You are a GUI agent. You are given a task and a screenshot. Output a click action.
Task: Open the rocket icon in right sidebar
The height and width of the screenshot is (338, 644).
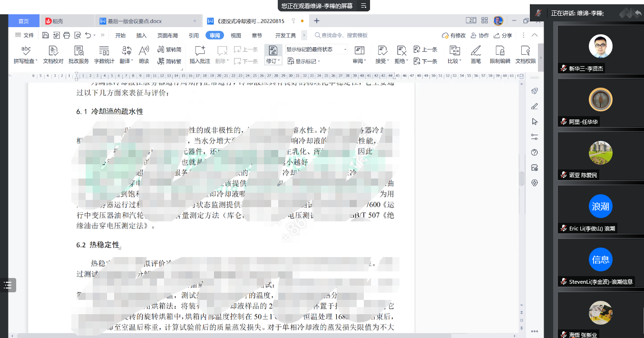coord(535,91)
